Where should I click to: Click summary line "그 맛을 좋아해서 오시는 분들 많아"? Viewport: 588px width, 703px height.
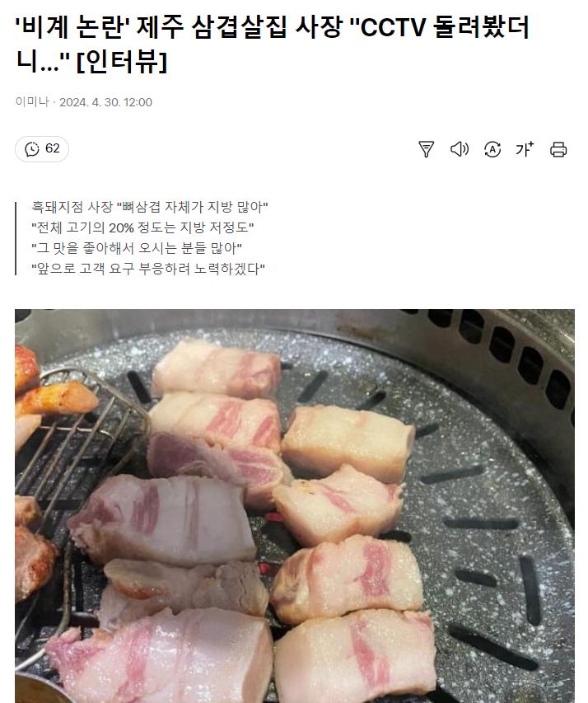click(x=137, y=248)
